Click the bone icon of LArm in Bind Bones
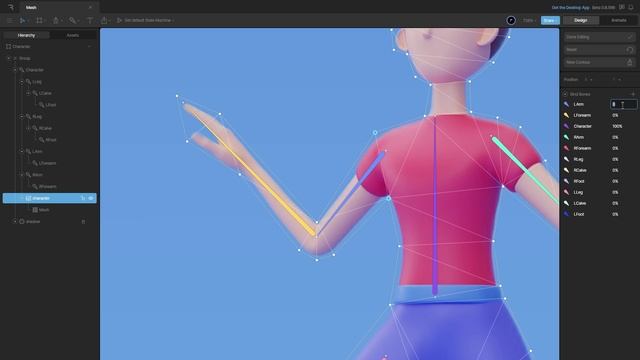Image resolution: width=640 pixels, height=360 pixels. coord(566,104)
